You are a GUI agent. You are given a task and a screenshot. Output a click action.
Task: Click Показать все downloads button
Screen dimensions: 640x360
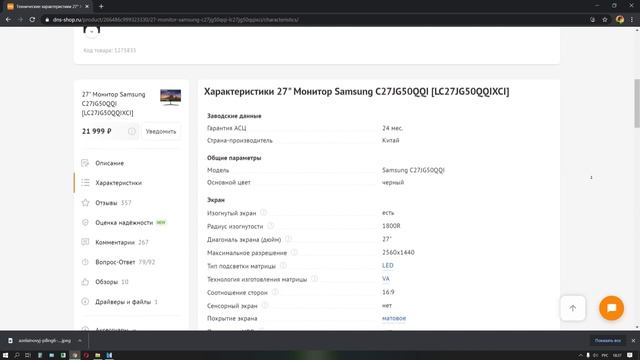[x=607, y=340]
